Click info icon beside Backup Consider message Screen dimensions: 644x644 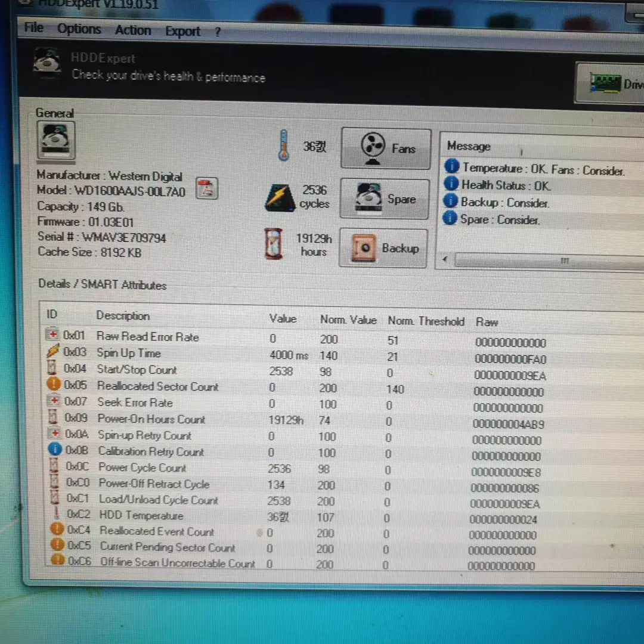pos(450,200)
